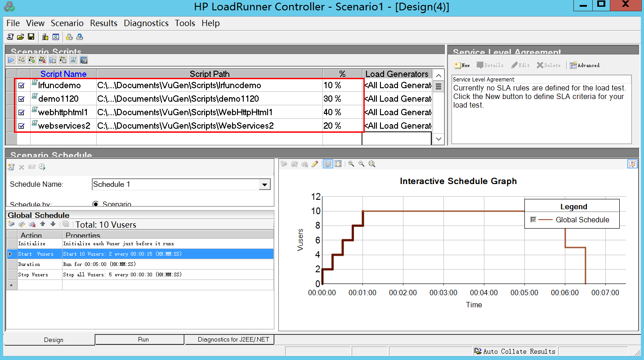Open the Schedule Name dropdown
644x360 pixels.
[x=265, y=184]
